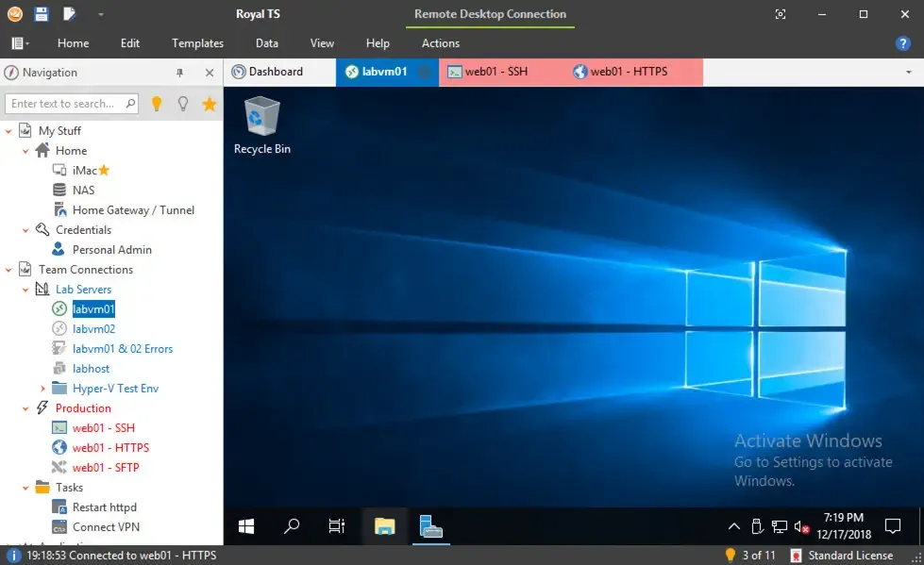Toggle the favorites star filter
Viewport: 924px width, 565px height.
coord(208,103)
